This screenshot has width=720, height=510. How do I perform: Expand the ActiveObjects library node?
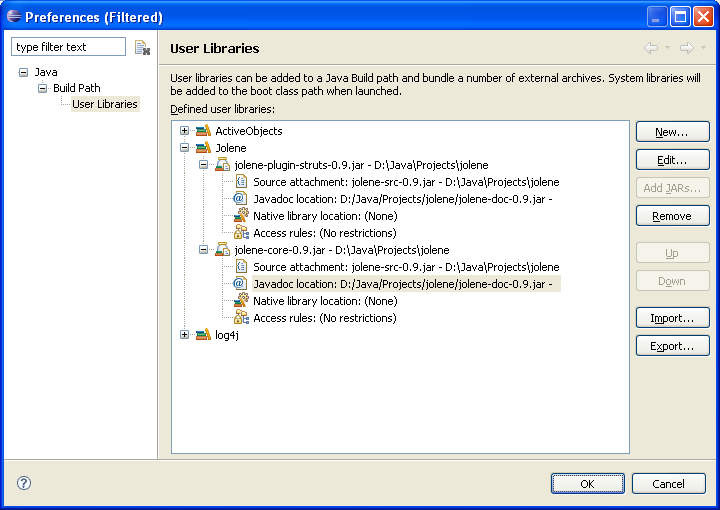coord(184,131)
